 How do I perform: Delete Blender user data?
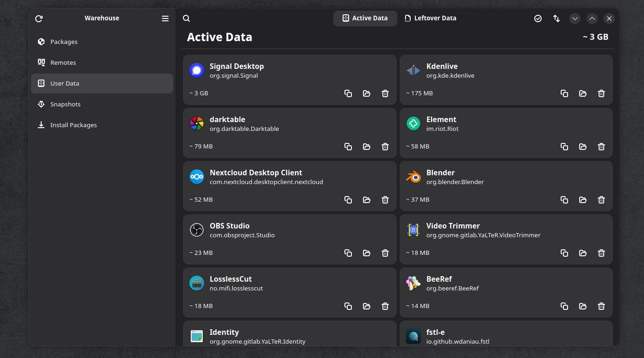click(601, 200)
